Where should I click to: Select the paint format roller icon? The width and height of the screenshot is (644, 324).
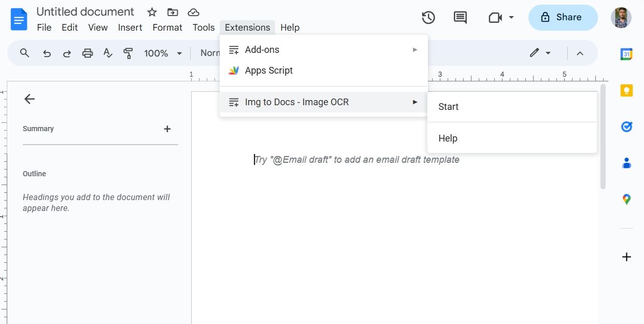coord(128,53)
